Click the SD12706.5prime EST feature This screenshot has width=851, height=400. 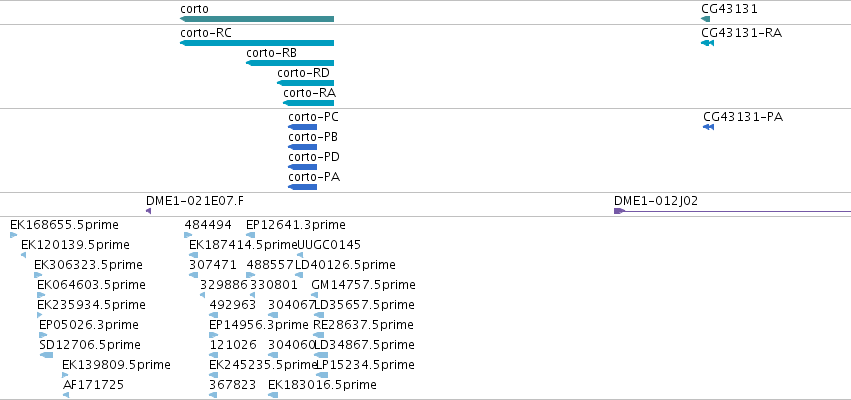point(46,355)
